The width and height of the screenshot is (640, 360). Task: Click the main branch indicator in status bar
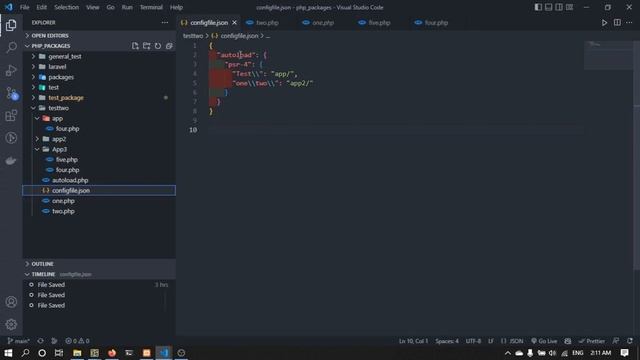[x=18, y=341]
